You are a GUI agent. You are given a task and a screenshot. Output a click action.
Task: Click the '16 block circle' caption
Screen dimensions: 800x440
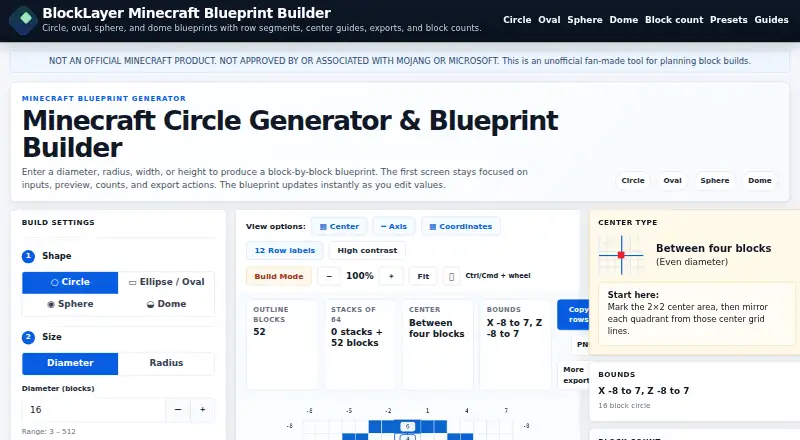(624, 406)
